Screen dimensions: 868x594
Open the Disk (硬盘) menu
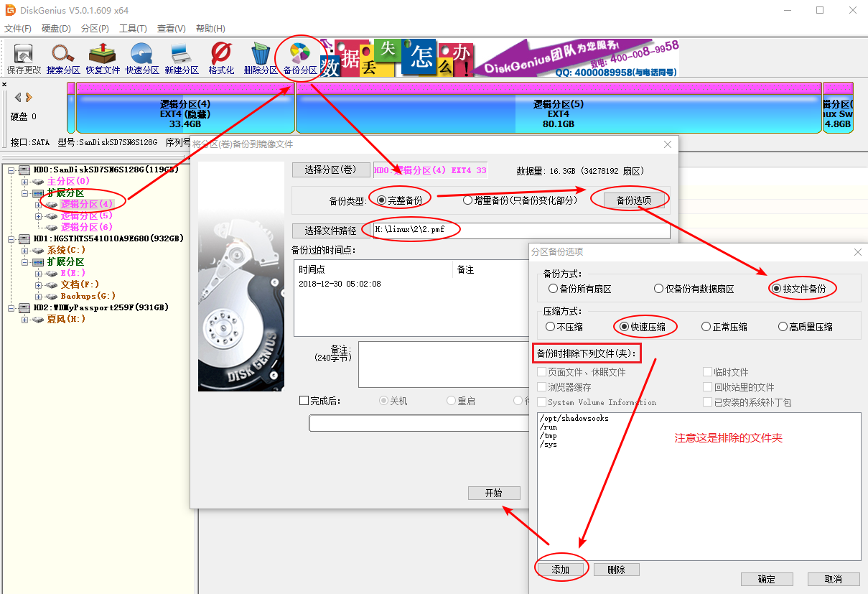click(x=56, y=29)
